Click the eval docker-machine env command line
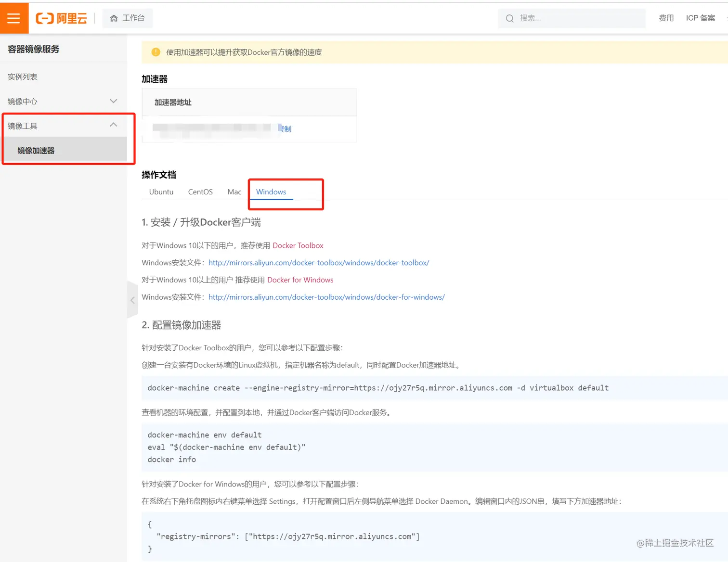Image resolution: width=728 pixels, height=562 pixels. 226,447
